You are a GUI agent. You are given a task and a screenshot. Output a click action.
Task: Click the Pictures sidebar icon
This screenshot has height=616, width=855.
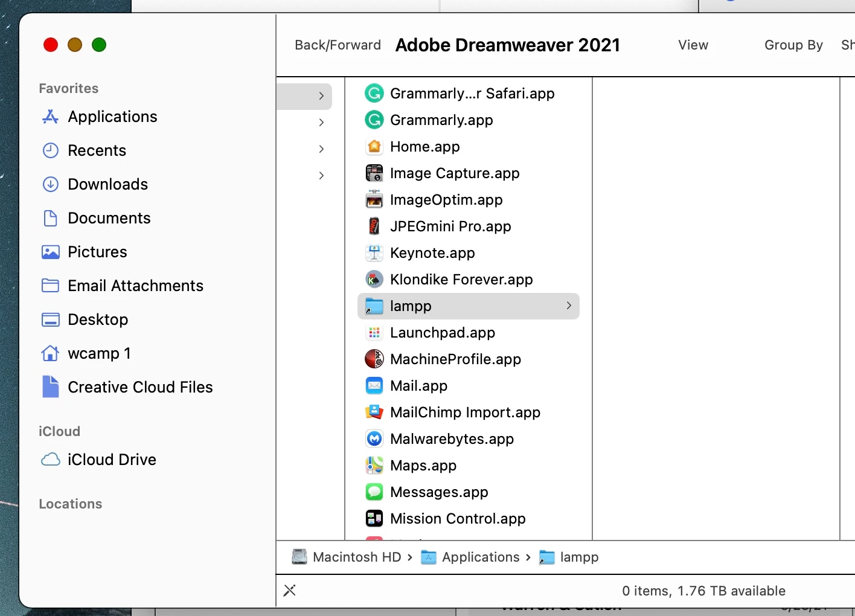[x=51, y=252]
